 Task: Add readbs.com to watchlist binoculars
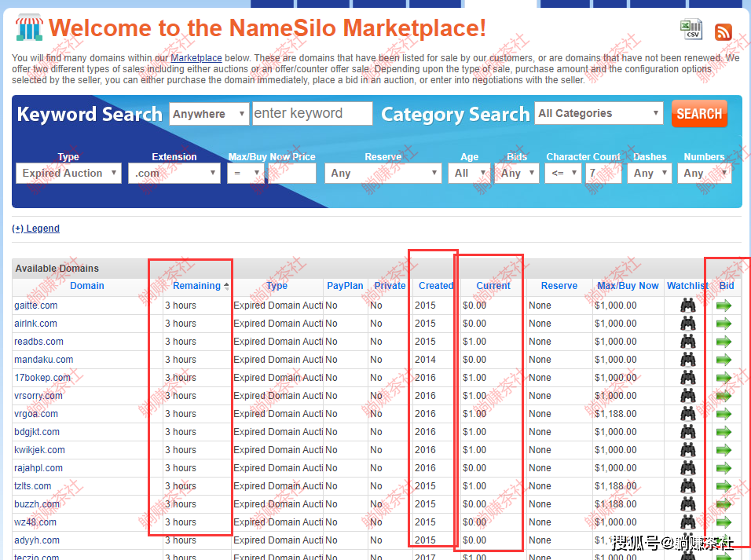click(x=688, y=342)
